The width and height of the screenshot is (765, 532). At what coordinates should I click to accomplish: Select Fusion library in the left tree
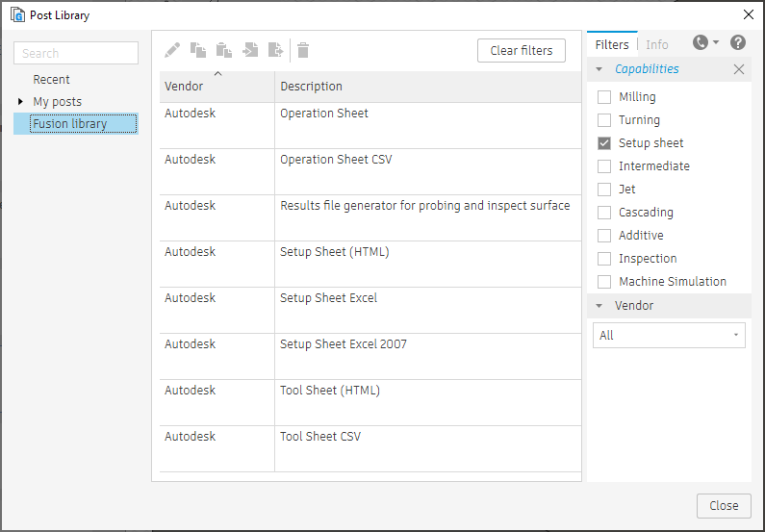click(76, 124)
